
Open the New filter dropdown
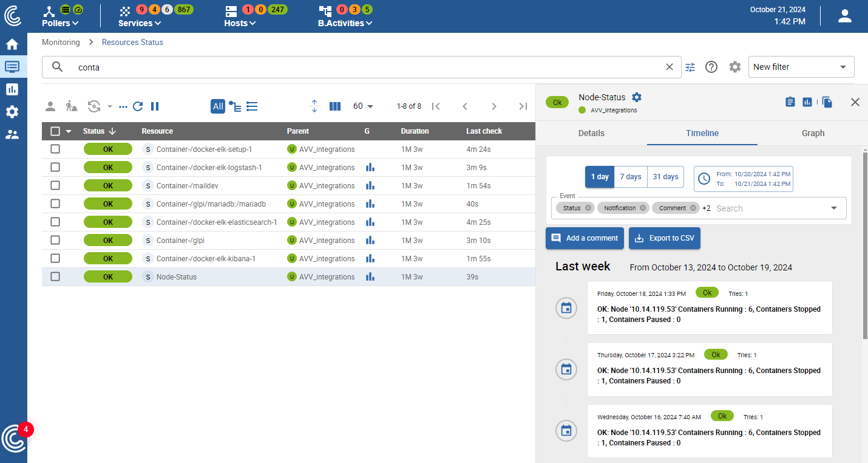(x=801, y=67)
